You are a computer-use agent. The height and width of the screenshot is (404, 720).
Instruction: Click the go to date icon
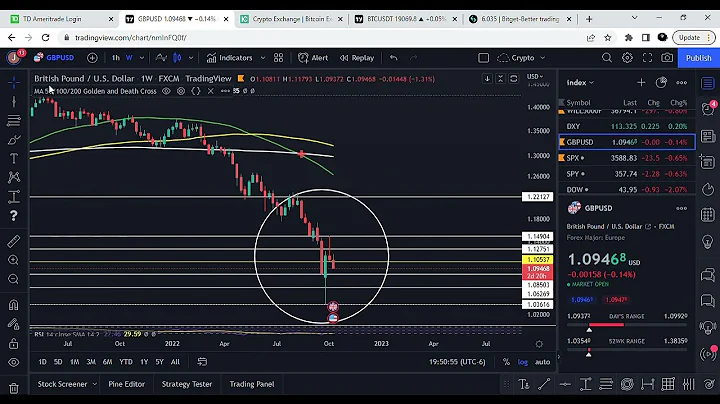(202, 362)
